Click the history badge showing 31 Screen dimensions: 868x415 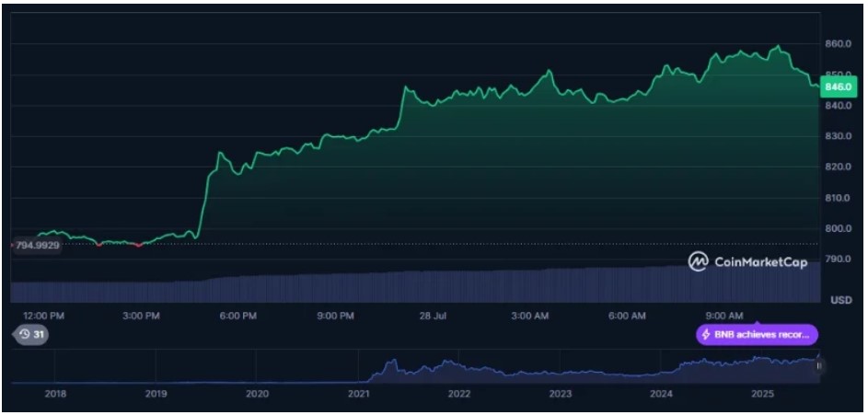click(x=31, y=335)
